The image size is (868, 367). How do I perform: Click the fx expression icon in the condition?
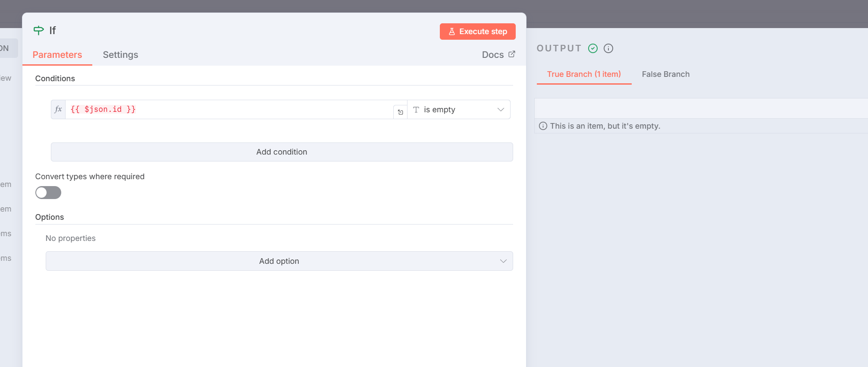click(x=58, y=109)
